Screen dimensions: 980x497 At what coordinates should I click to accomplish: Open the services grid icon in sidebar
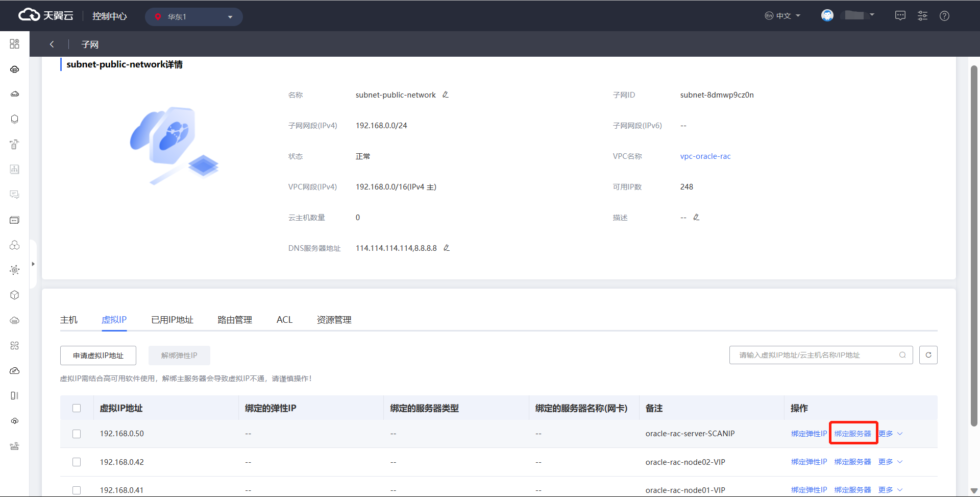click(x=14, y=44)
